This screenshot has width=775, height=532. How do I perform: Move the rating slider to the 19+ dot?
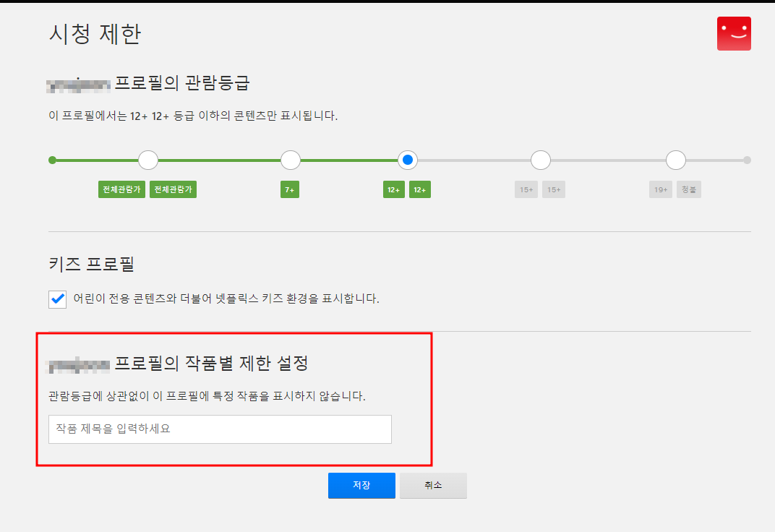tap(675, 160)
